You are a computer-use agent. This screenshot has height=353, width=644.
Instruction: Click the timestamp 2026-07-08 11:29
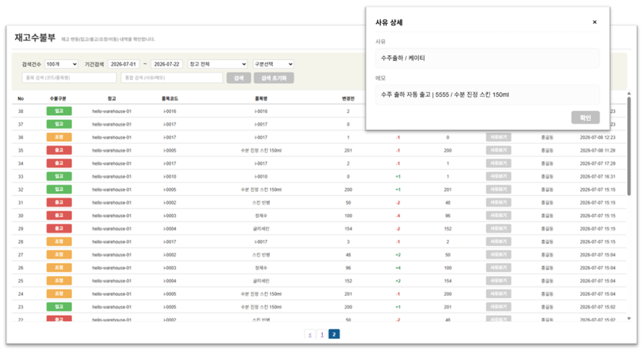(598, 150)
